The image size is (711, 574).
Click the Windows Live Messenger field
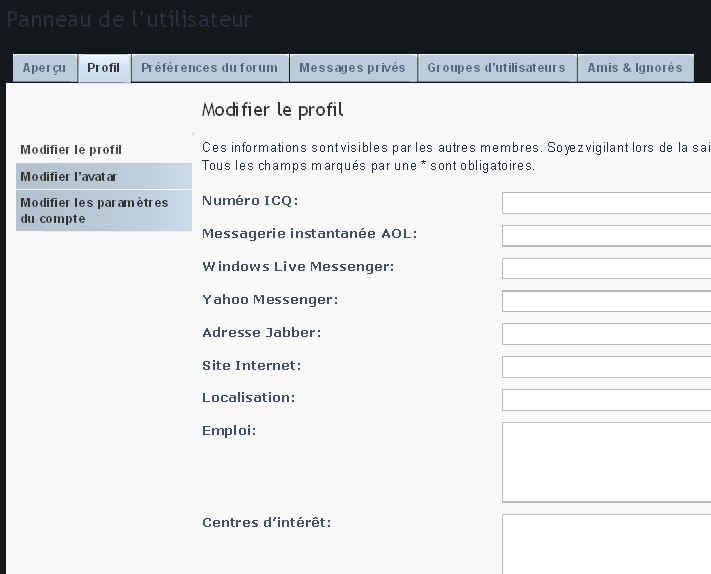click(606, 268)
